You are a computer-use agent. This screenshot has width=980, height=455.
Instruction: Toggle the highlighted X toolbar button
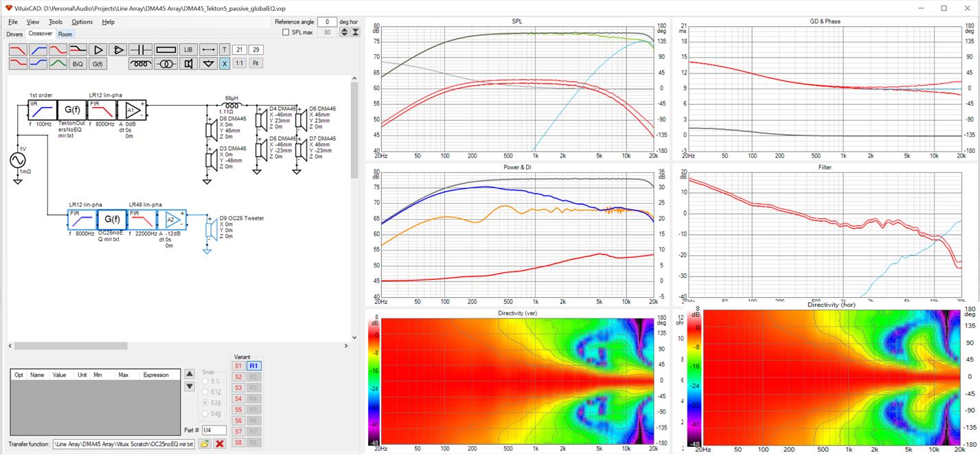225,64
